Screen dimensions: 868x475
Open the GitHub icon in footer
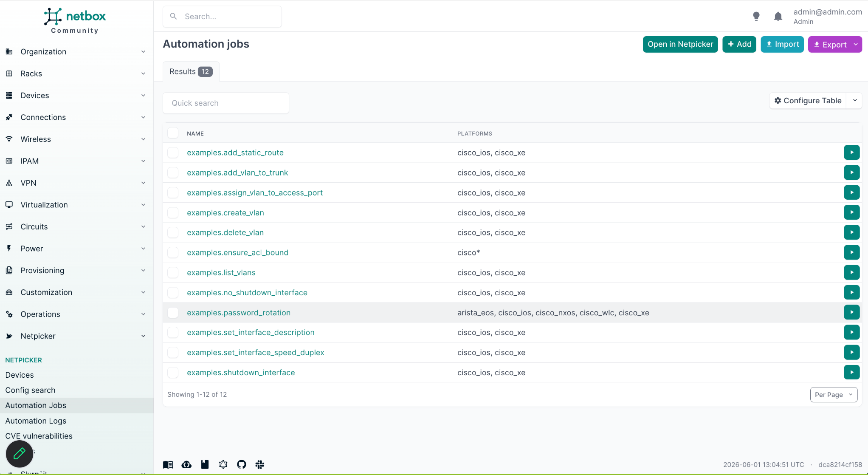point(242,464)
